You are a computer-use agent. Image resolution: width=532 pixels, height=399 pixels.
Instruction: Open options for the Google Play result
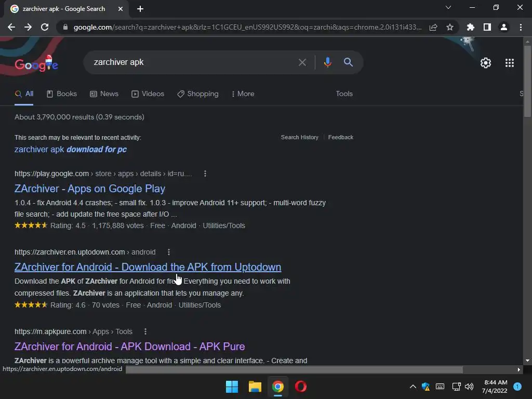pos(205,174)
